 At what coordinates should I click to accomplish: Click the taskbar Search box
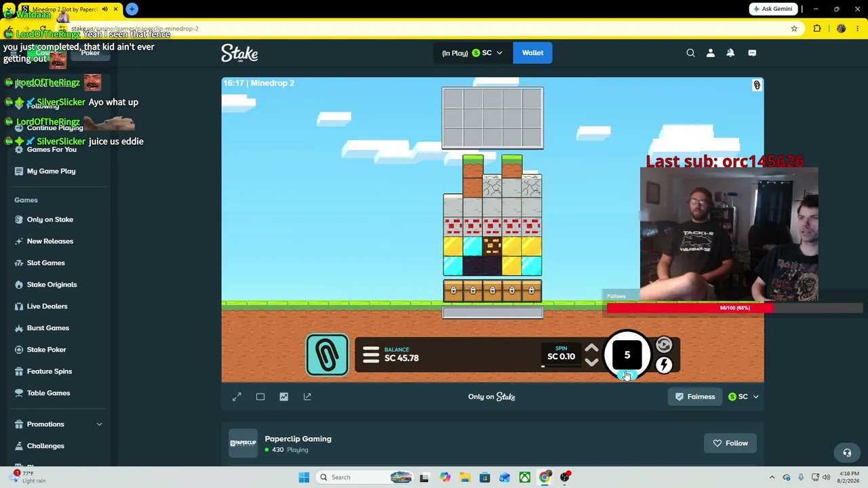pyautogui.click(x=365, y=477)
